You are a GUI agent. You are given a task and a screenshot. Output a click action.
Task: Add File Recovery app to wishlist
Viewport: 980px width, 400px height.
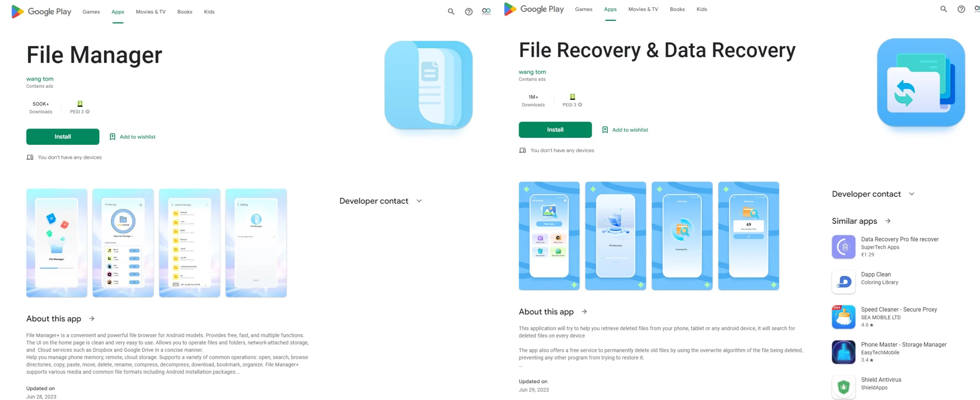pos(625,130)
